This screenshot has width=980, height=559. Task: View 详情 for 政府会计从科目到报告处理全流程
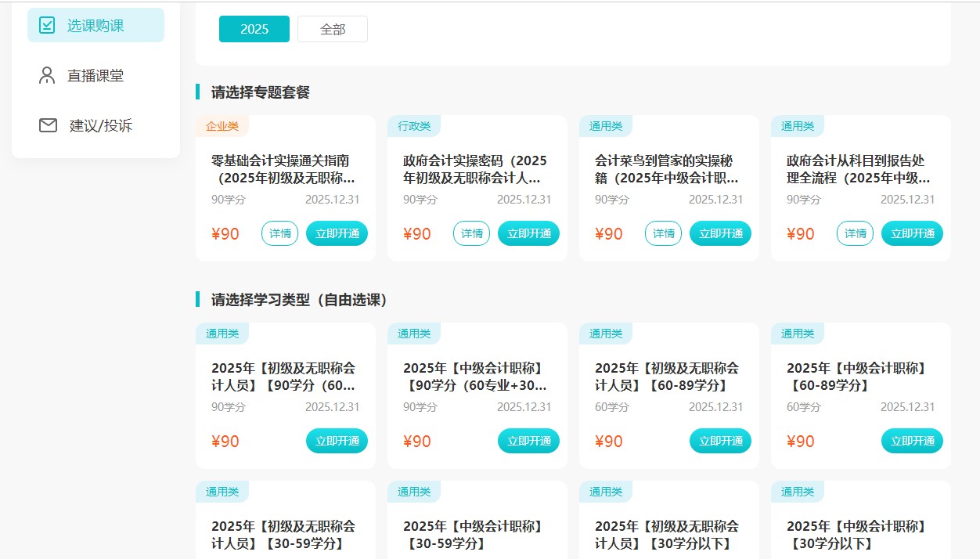(856, 233)
